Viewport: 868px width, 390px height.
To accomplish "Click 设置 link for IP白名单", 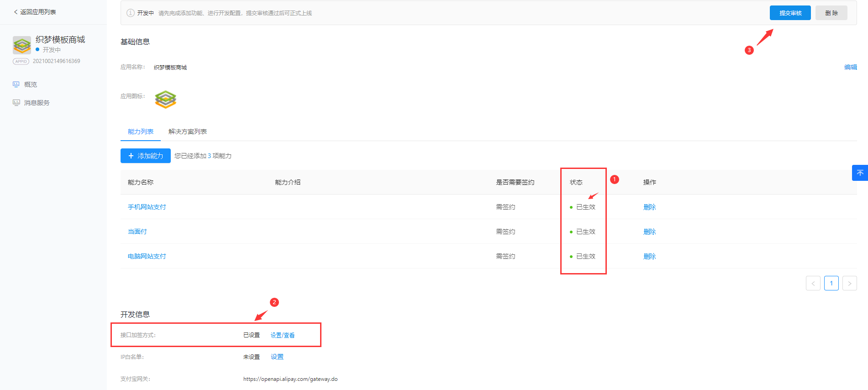I will [x=277, y=357].
